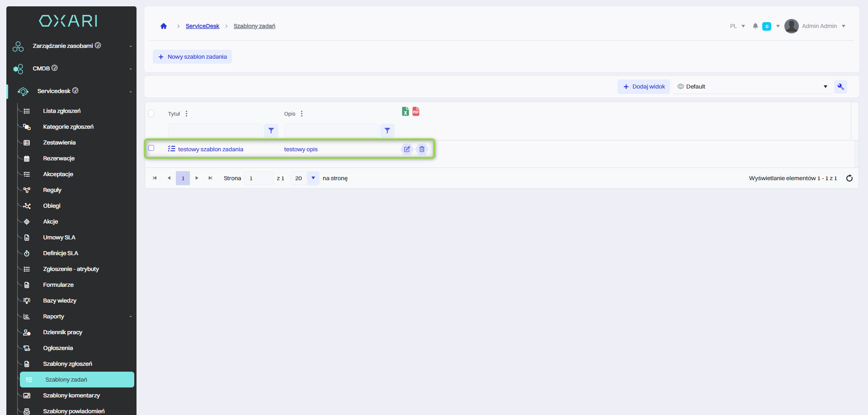868x415 pixels.
Task: Export the list to Excel
Action: [406, 112]
